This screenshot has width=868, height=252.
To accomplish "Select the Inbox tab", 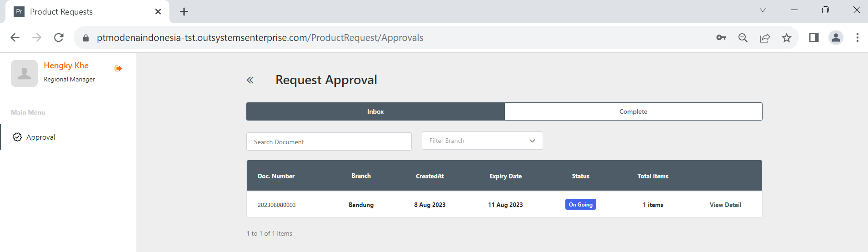I will pyautogui.click(x=375, y=111).
